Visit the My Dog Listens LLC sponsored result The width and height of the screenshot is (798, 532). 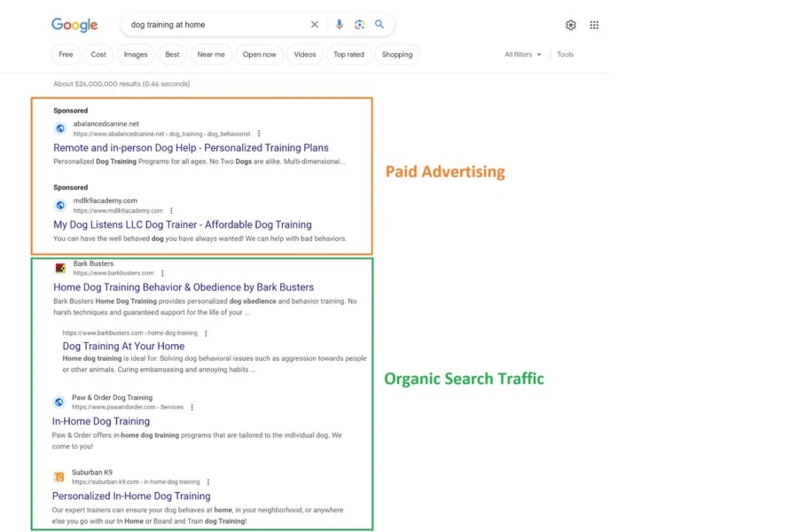pos(182,224)
